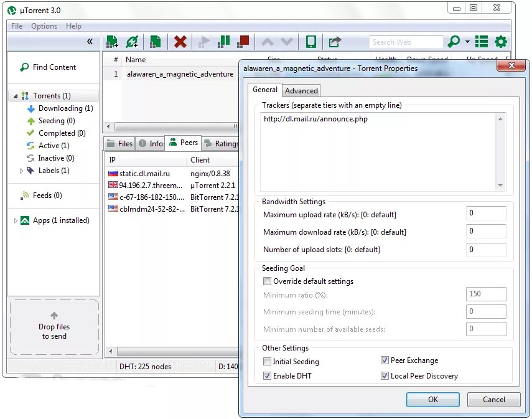This screenshot has height=419, width=532.
Task: Click the list view toggle icon
Action: pyautogui.click(x=482, y=42)
